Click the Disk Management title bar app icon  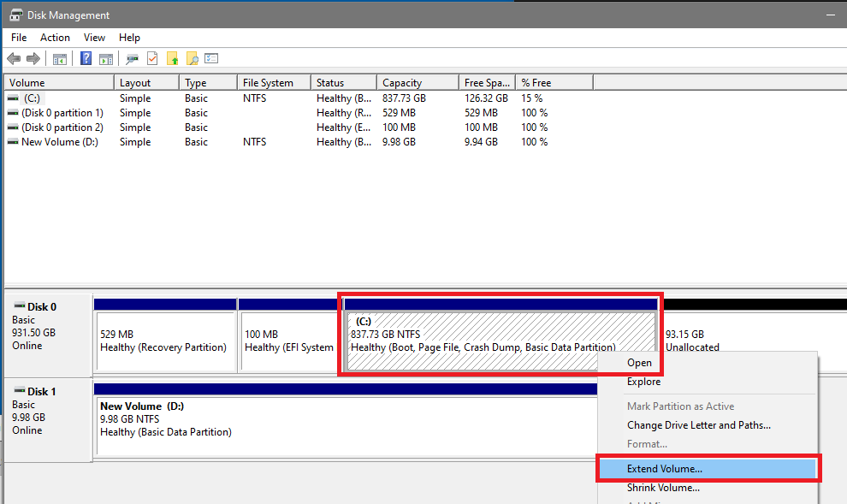pos(15,15)
